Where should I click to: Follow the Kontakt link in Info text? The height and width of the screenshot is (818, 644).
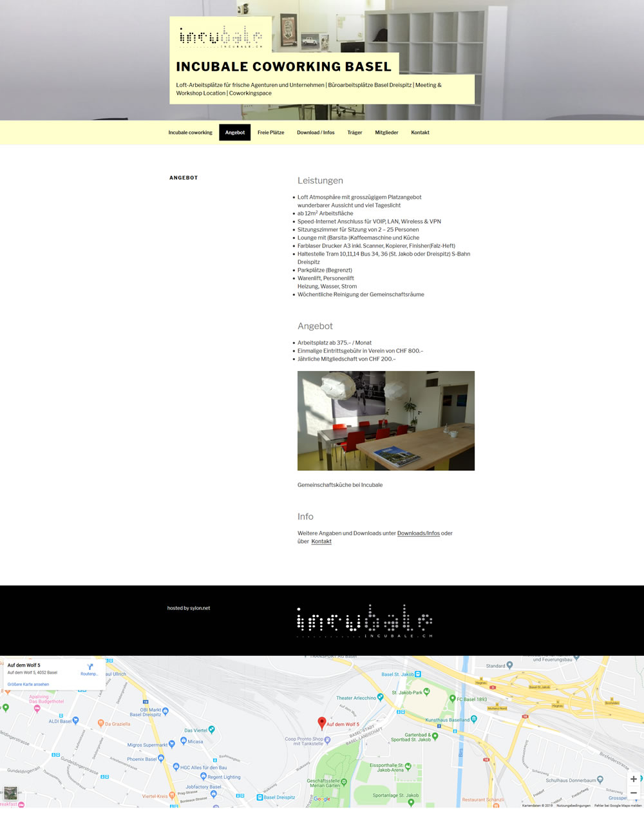point(321,542)
